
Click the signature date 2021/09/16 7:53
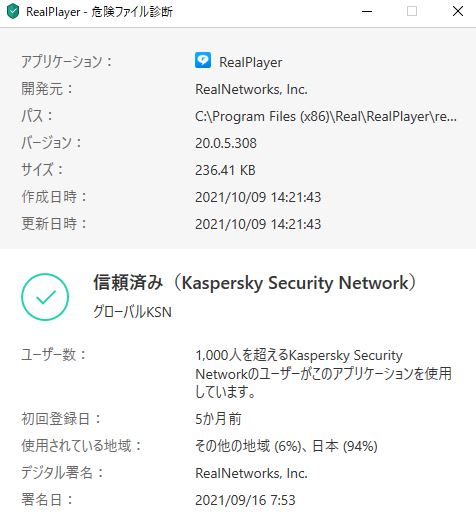coord(245,500)
